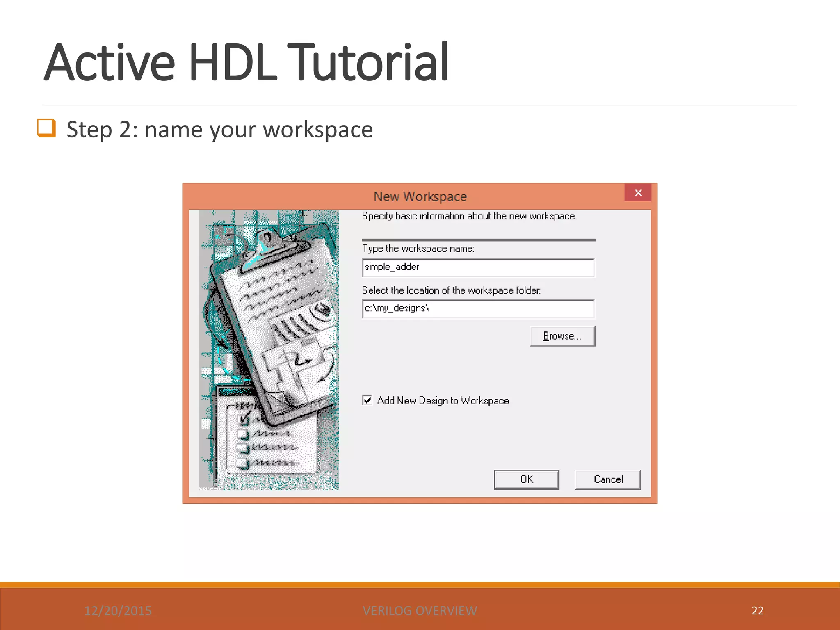Click the workspace name field containing simple_adder
The image size is (840, 630).
click(478, 267)
